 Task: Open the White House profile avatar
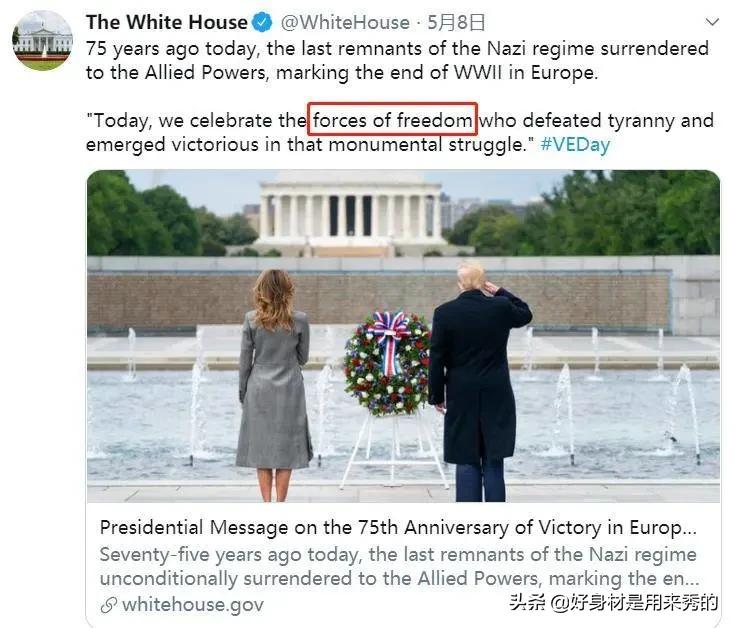point(42,41)
